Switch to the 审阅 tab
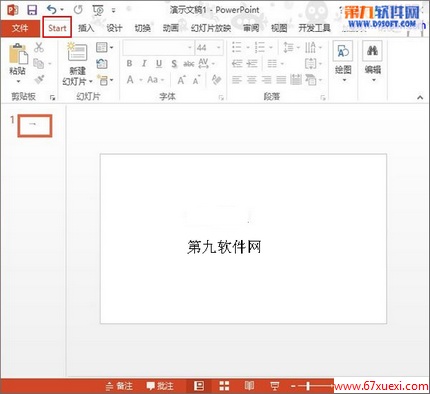This screenshot has width=430, height=394. point(251,28)
